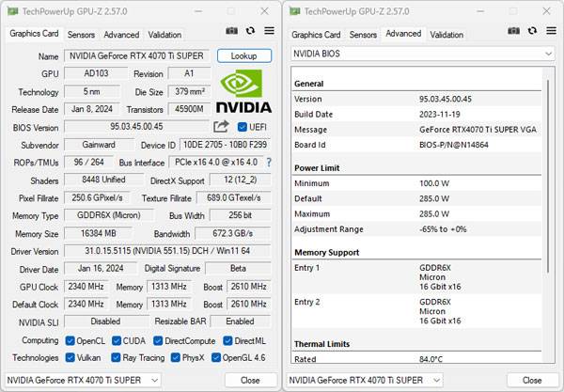Click the Bus Interface question mark icon
564x392 pixels.
click(x=270, y=163)
